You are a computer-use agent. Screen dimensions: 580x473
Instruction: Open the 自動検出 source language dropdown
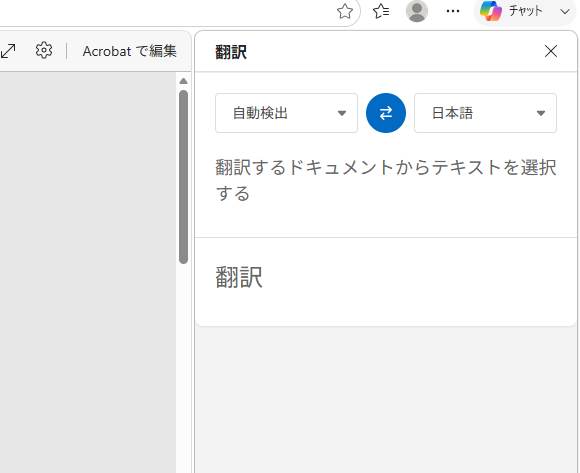[x=286, y=113]
